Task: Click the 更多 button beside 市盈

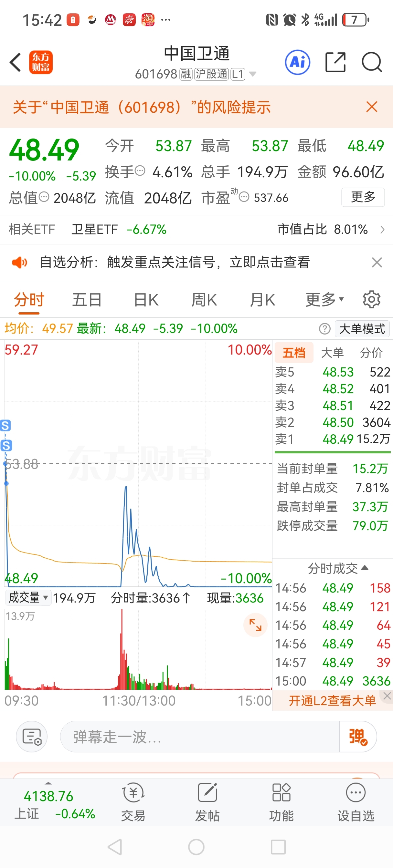Action: [363, 197]
